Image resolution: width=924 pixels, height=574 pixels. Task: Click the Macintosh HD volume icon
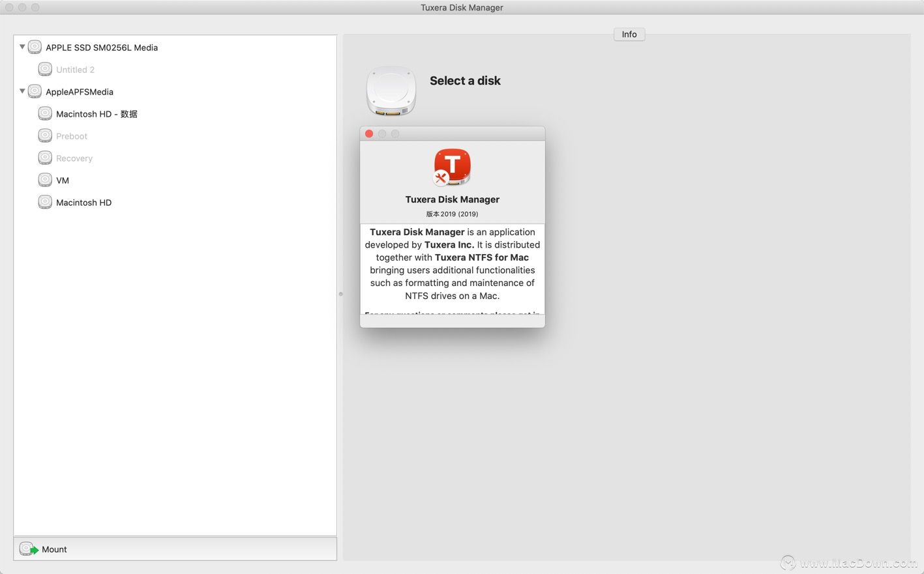45,202
